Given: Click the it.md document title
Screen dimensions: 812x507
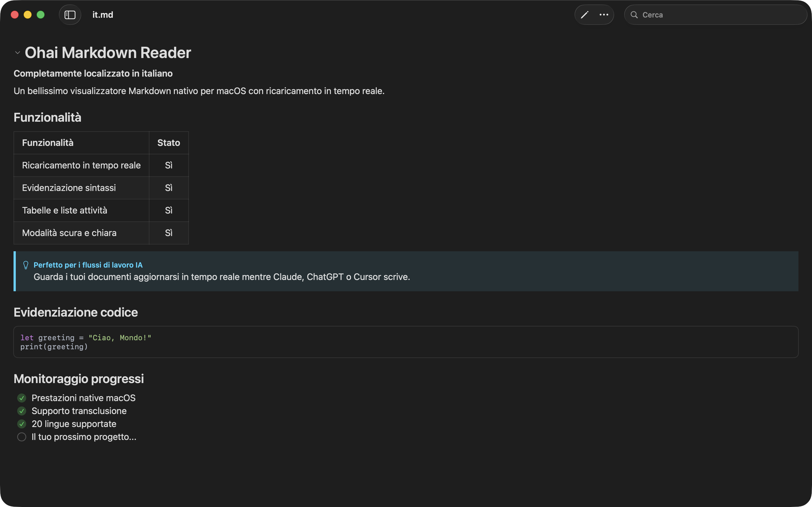Looking at the screenshot, I should click(x=103, y=15).
